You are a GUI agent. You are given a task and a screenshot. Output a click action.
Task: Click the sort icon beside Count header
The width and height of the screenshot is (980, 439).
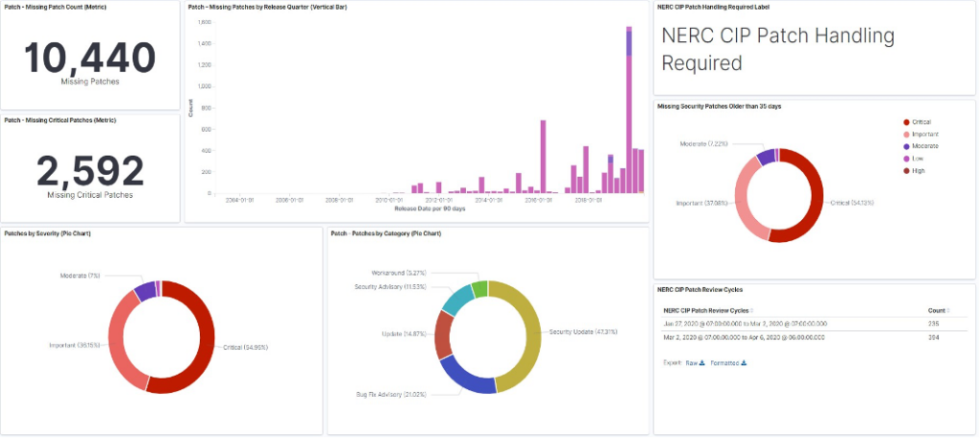(x=947, y=310)
